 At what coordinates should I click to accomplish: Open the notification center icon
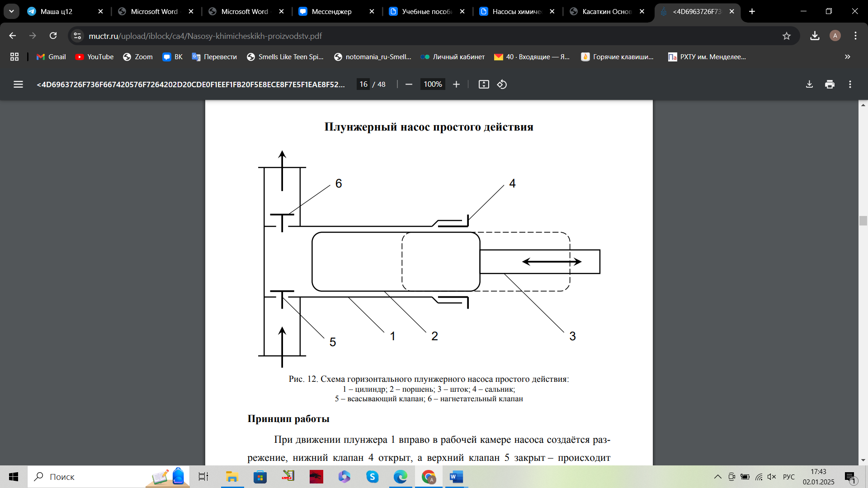tap(850, 477)
